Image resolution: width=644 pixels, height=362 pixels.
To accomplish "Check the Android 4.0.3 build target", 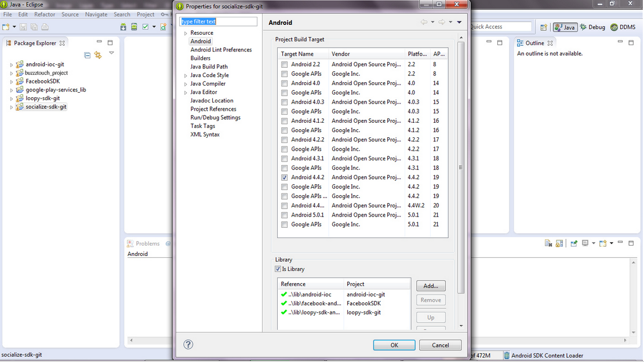I will (284, 102).
